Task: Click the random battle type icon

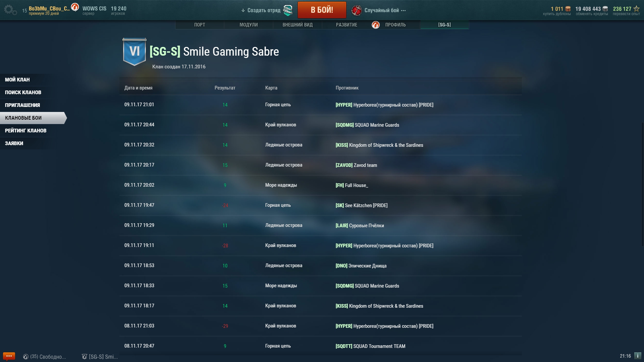Action: pos(357,10)
